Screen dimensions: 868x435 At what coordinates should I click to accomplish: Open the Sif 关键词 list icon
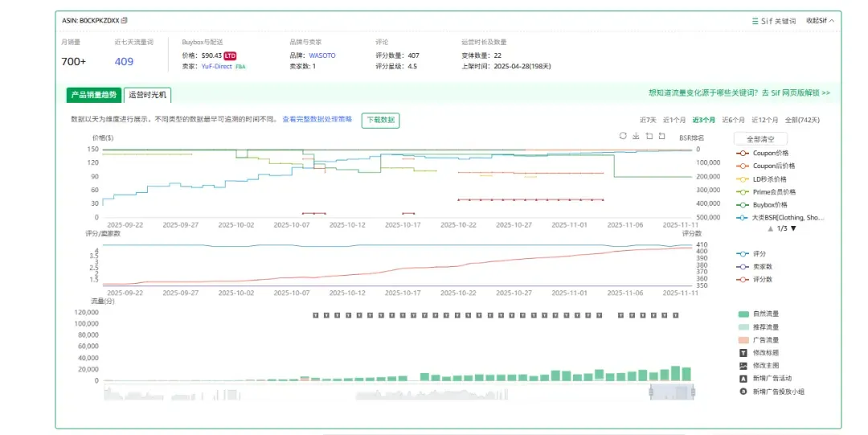click(755, 21)
